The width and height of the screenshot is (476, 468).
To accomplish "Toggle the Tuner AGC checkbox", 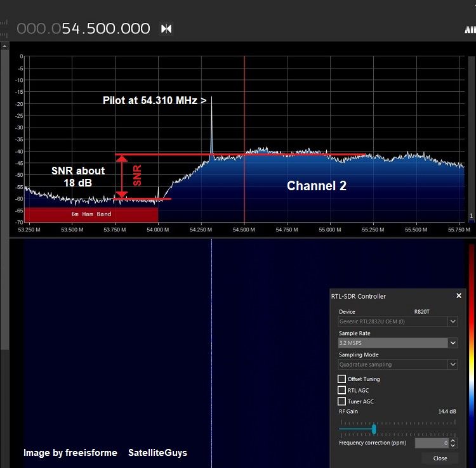I will (341, 401).
